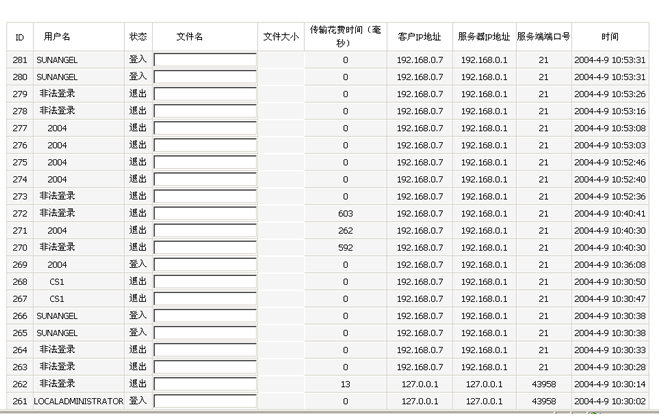Click the 时间 column header
Viewport: 659px width, 416px height.
click(x=610, y=37)
